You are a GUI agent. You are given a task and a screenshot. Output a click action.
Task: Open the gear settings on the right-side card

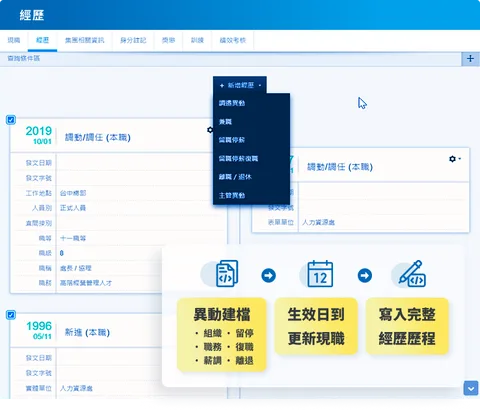[455, 159]
